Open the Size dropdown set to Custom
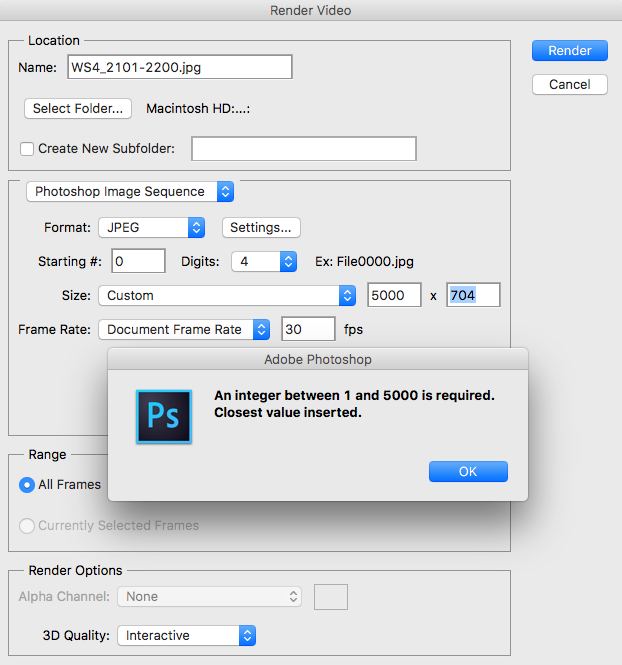This screenshot has height=665, width=622. pyautogui.click(x=227, y=295)
